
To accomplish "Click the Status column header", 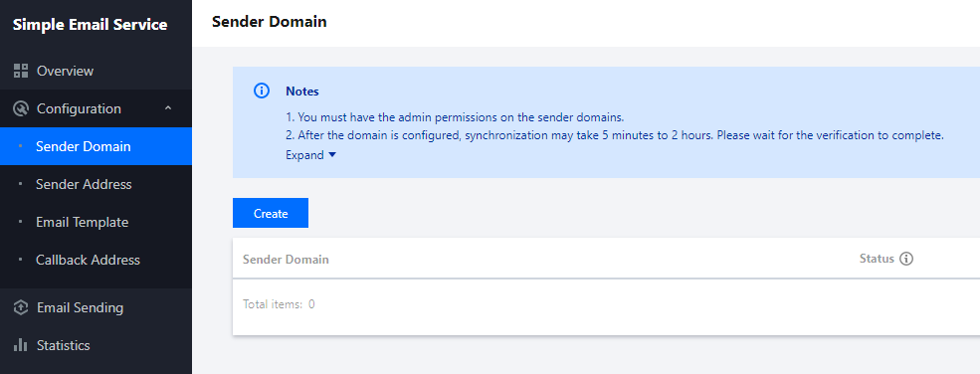I will pos(877,259).
